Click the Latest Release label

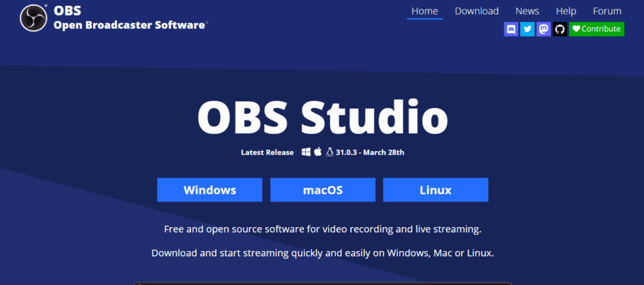tap(267, 152)
